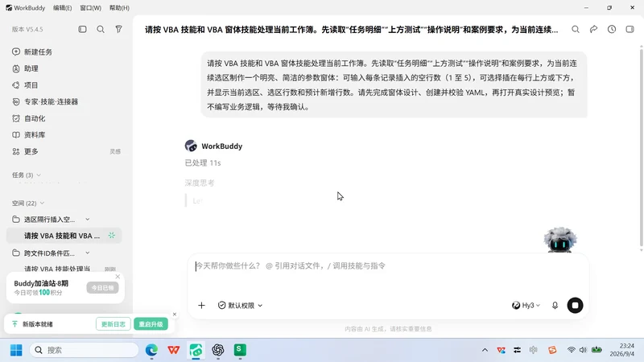Add attachment with the plus icon

[201, 306]
